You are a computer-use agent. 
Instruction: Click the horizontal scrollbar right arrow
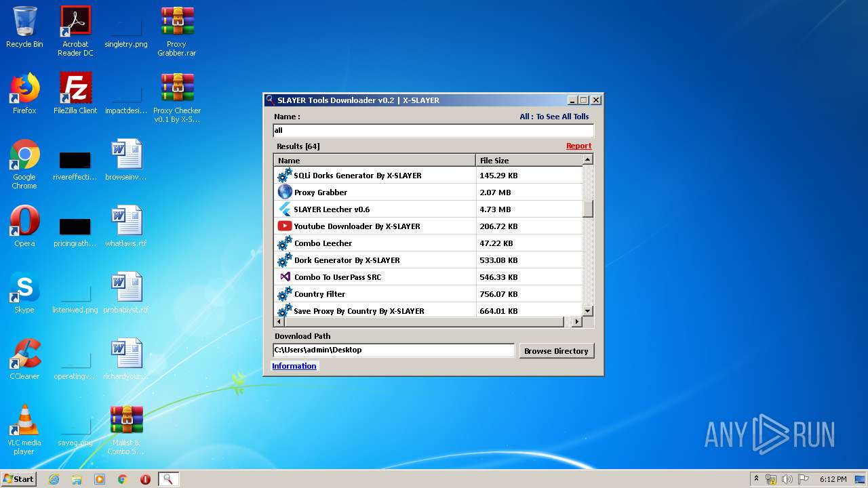click(577, 322)
